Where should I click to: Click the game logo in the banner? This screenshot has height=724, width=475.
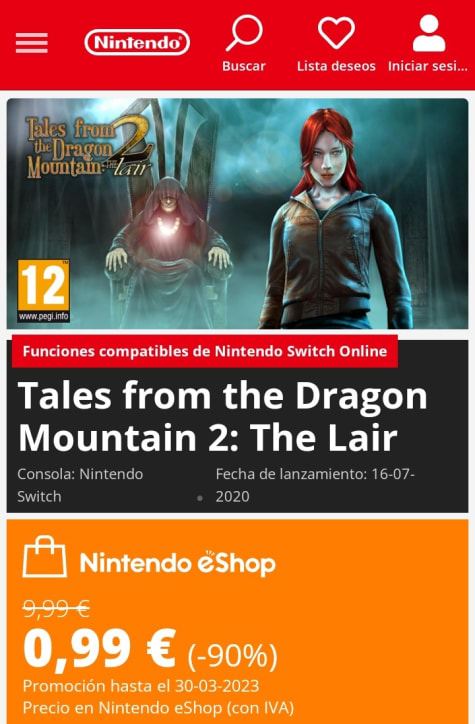point(90,147)
